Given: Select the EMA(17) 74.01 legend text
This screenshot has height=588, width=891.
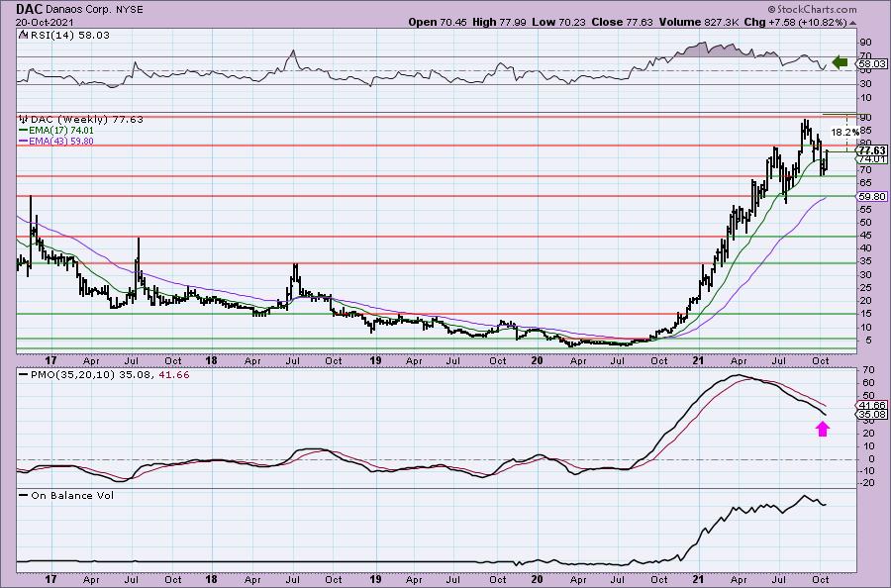Looking at the screenshot, I should pos(60,130).
